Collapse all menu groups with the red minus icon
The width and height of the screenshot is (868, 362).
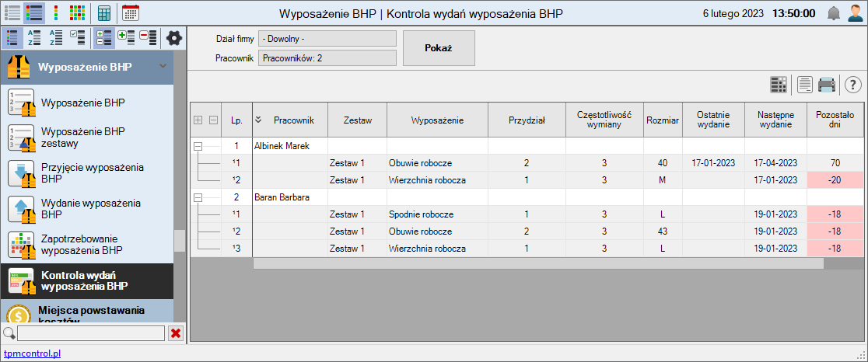(149, 37)
